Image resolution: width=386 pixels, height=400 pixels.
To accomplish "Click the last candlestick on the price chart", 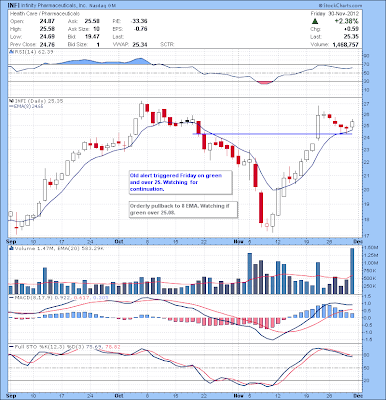I will pos(352,124).
